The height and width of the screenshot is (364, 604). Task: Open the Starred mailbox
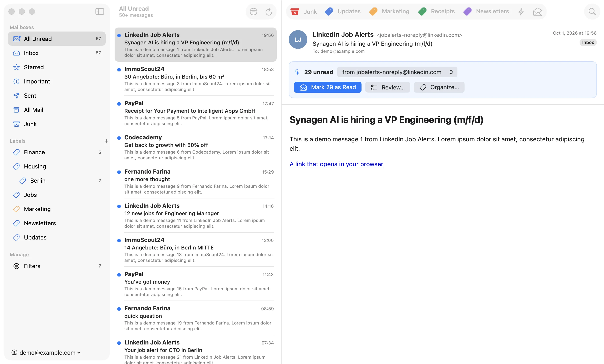(x=57, y=67)
